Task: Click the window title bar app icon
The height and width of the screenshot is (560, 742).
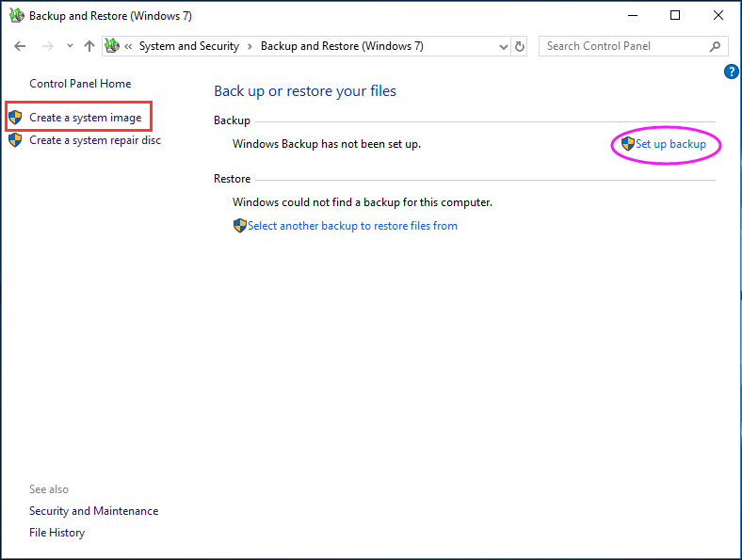Action: 17,16
